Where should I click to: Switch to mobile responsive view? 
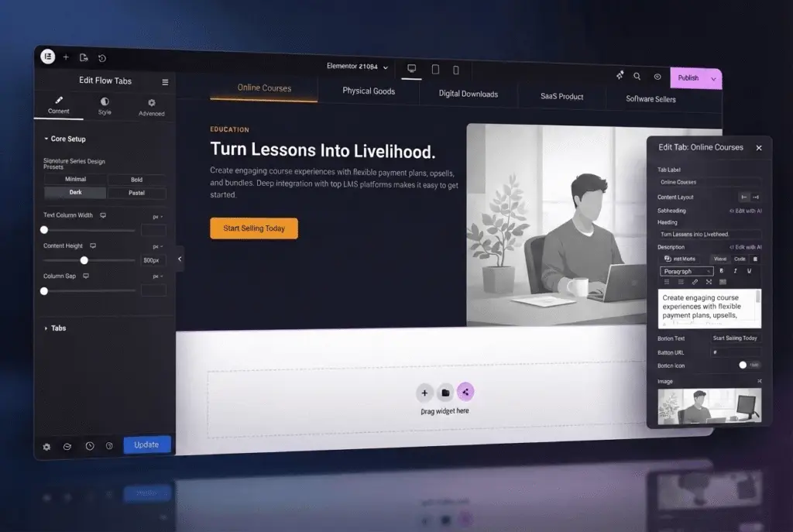pyautogui.click(x=455, y=70)
